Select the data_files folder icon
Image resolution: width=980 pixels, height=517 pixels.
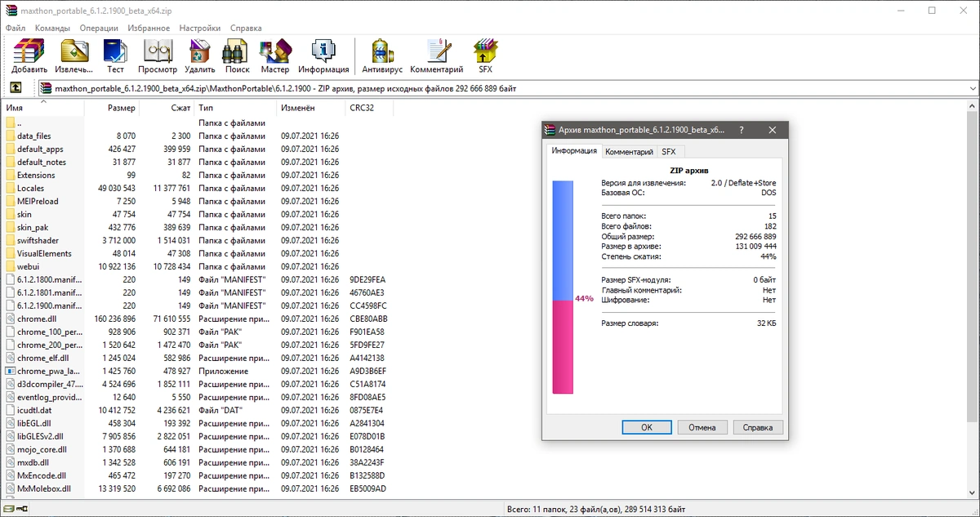[10, 136]
